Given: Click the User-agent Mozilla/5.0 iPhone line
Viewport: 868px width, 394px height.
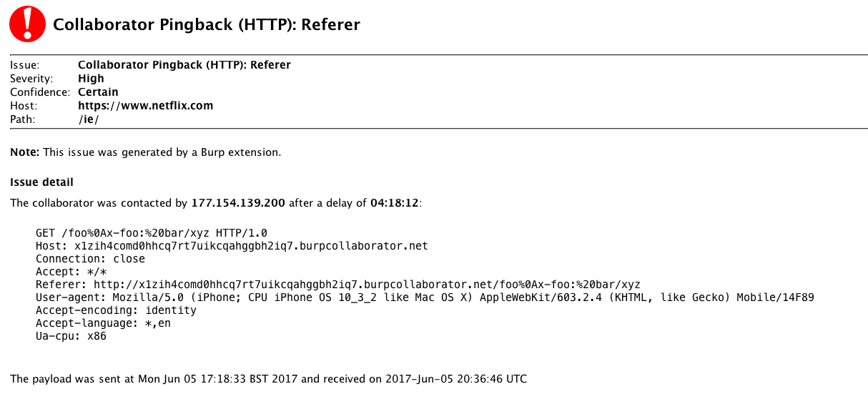Looking at the screenshot, I should 425,297.
